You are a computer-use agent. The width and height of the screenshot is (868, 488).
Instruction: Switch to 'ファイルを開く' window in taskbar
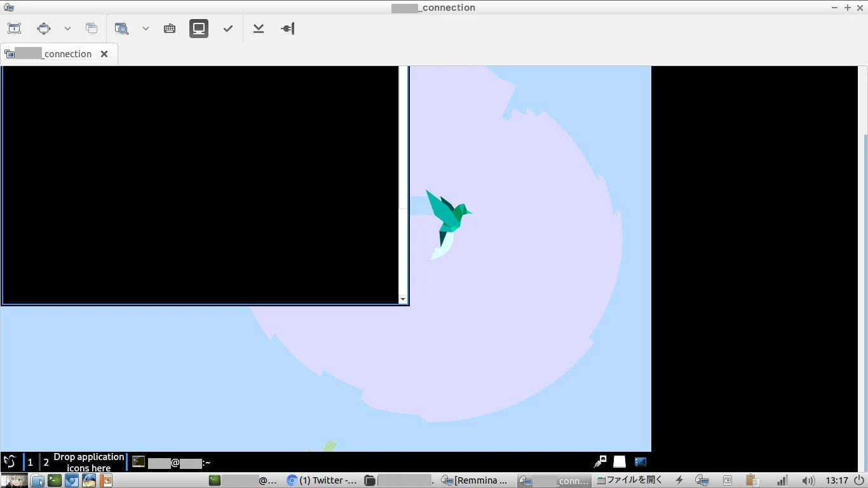click(x=629, y=480)
